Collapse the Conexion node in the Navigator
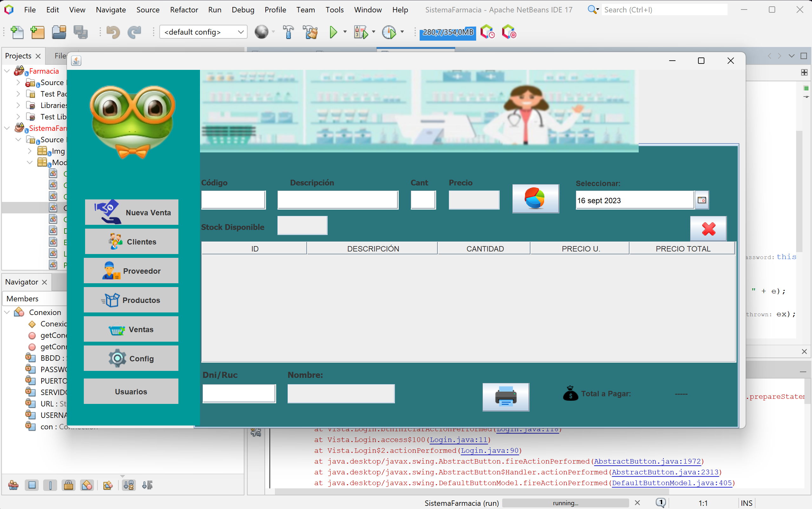This screenshot has height=509, width=812. (x=6, y=312)
